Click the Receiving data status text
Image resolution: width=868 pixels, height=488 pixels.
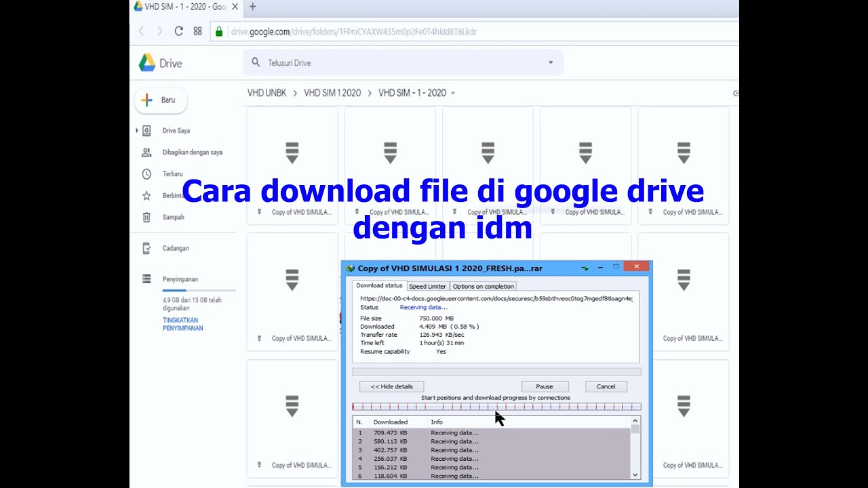pos(423,308)
